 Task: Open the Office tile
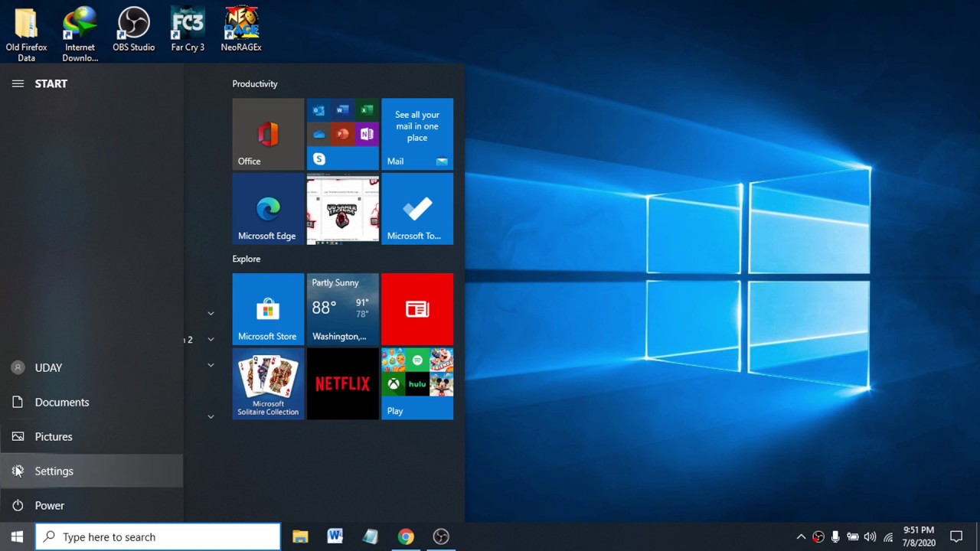(268, 134)
